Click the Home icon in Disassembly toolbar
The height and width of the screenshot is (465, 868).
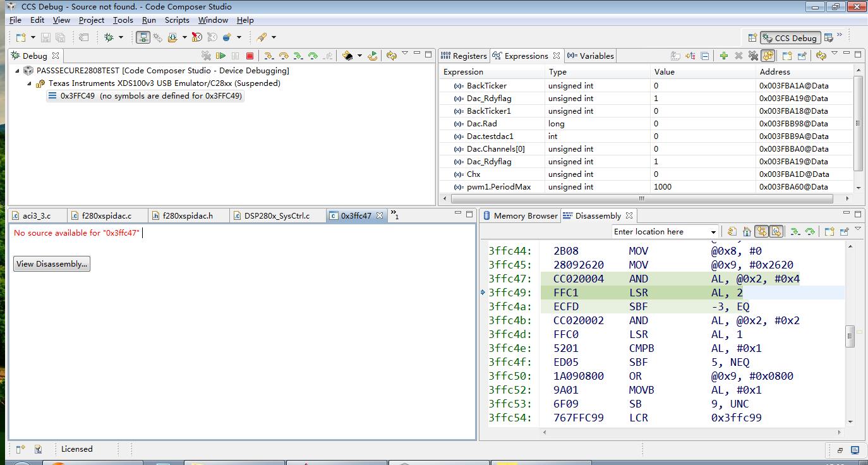tap(747, 232)
